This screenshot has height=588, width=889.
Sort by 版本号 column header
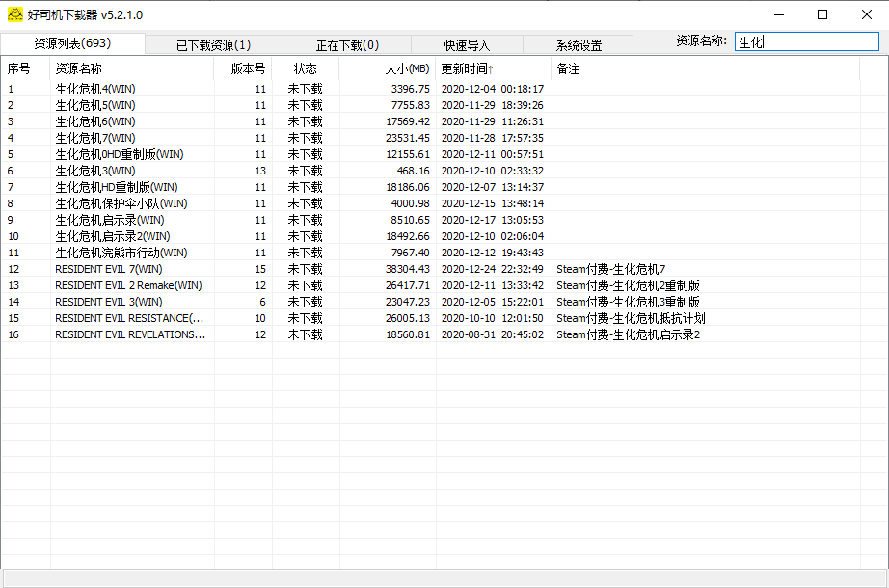click(243, 68)
